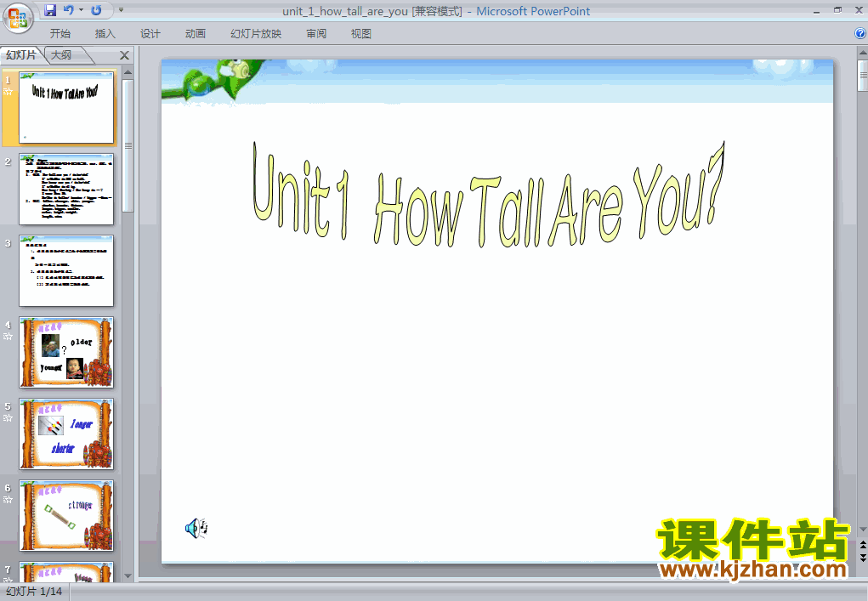Open the 动画 ribbon tab
The height and width of the screenshot is (601, 868).
coord(196,34)
